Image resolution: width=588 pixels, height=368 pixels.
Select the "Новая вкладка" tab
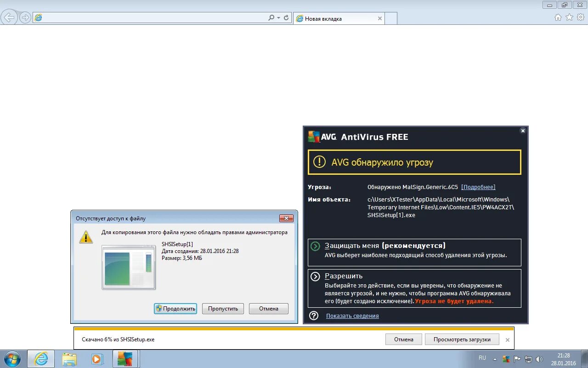[339, 18]
